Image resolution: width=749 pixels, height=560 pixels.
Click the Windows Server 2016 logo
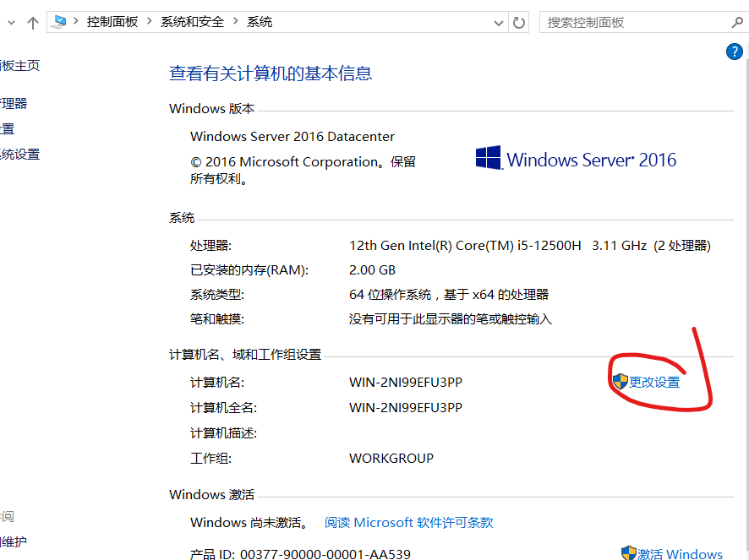pos(576,159)
